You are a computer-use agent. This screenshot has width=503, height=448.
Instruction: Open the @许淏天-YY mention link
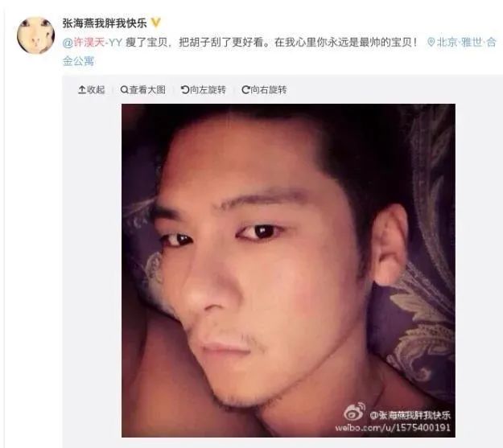(x=93, y=43)
